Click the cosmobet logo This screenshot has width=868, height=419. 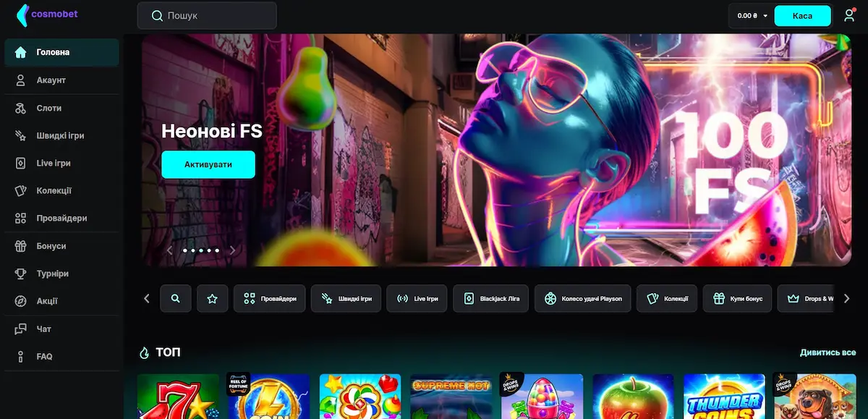click(47, 14)
